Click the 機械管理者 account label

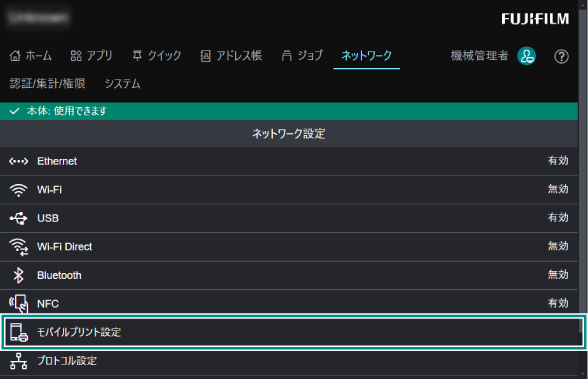(x=479, y=56)
